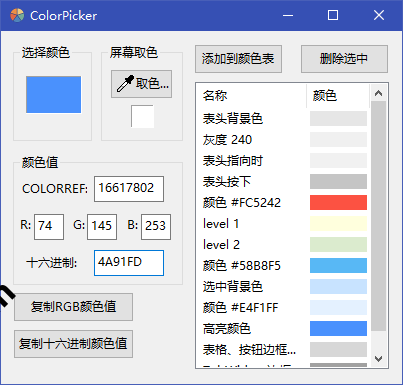Click the COLORREF field showing 16617802

click(129, 189)
